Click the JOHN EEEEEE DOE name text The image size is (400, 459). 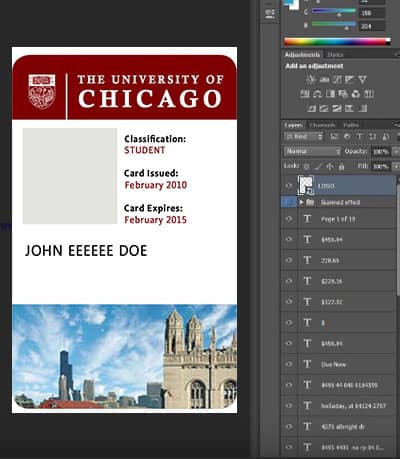click(x=86, y=251)
